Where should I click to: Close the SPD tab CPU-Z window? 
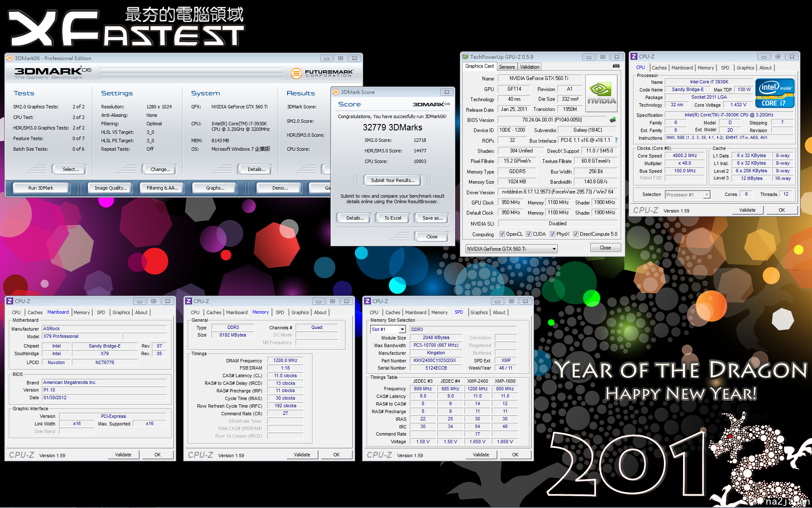pyautogui.click(x=525, y=301)
